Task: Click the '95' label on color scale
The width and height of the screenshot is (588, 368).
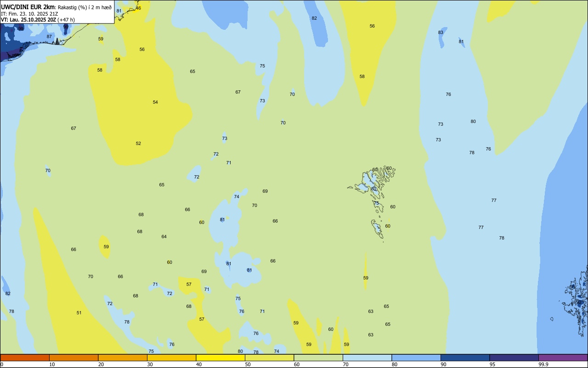Action: click(492, 364)
